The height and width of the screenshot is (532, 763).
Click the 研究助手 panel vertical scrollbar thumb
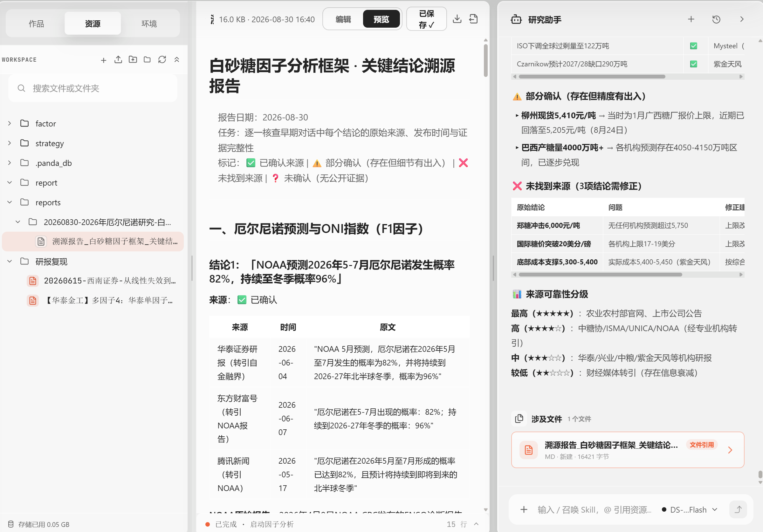pos(760,474)
